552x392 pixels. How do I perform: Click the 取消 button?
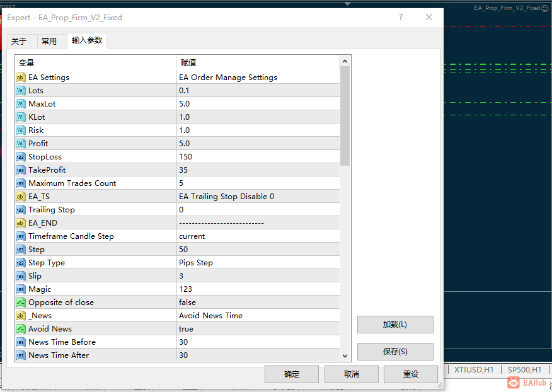tap(352, 374)
